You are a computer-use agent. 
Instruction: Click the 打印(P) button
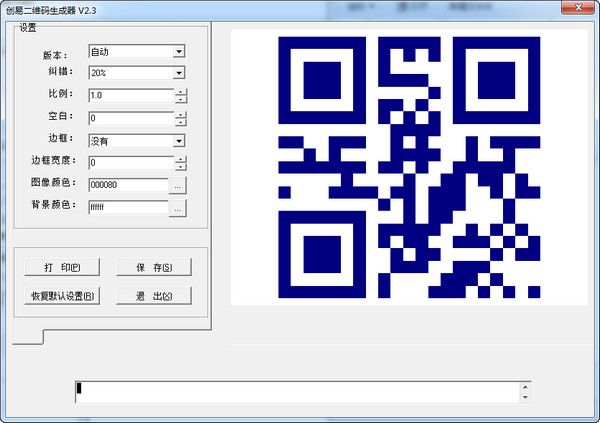point(62,267)
